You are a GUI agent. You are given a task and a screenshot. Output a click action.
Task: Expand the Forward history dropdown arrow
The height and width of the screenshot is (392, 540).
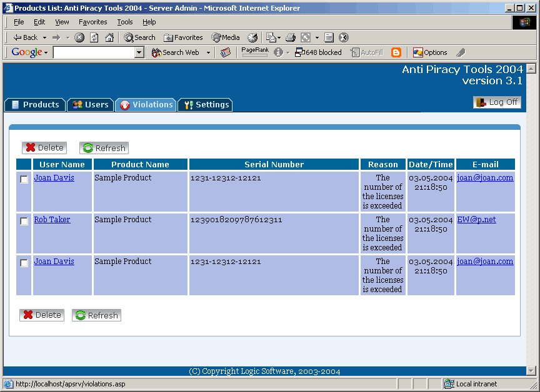tap(68, 37)
